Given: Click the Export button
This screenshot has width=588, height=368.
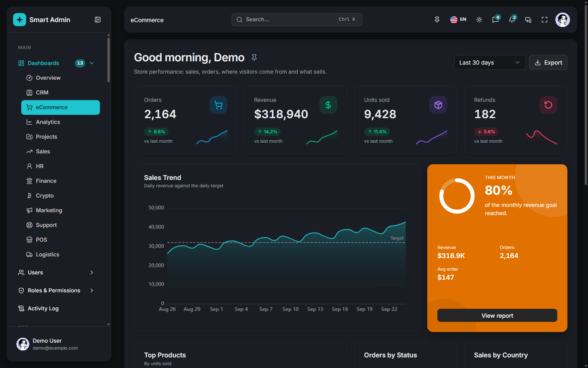Looking at the screenshot, I should pos(548,63).
